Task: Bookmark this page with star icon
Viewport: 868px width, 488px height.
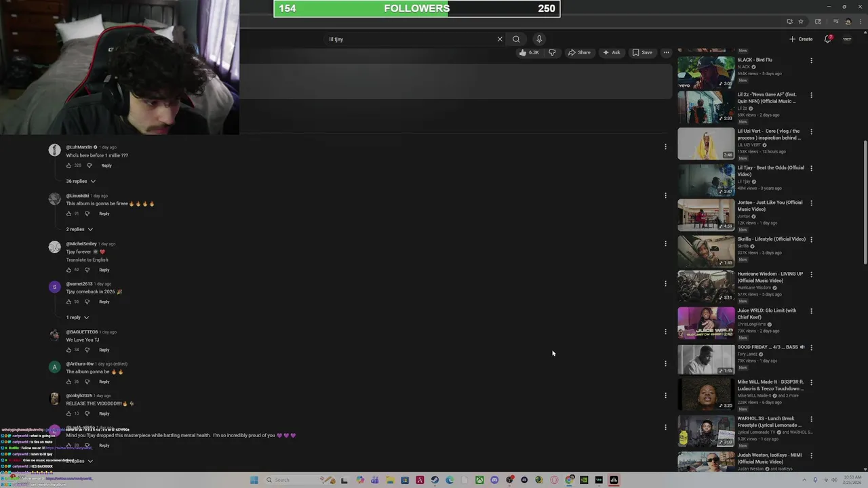Action: pyautogui.click(x=801, y=22)
